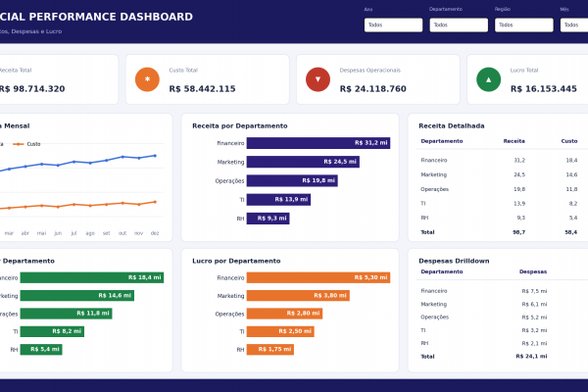Select the orange RH bar R$ 1,75 mi

[x=270, y=350]
